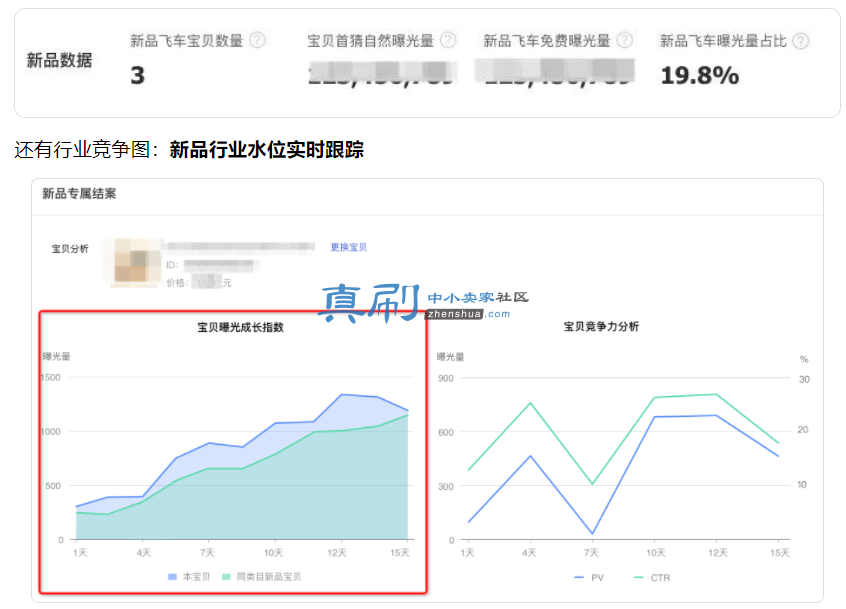This screenshot has height=609, width=846.
Task: Click the 19.8% exposure share value
Action: [700, 76]
